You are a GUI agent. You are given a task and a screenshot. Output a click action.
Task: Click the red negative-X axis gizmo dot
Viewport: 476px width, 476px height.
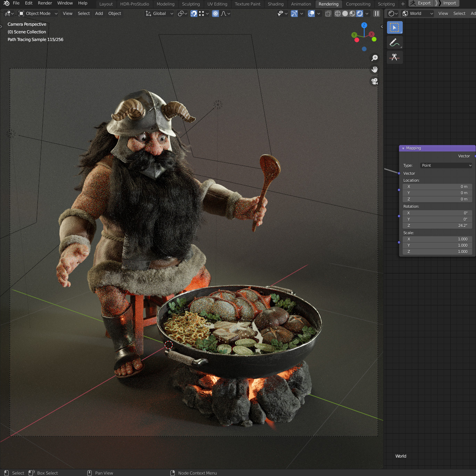click(x=356, y=40)
